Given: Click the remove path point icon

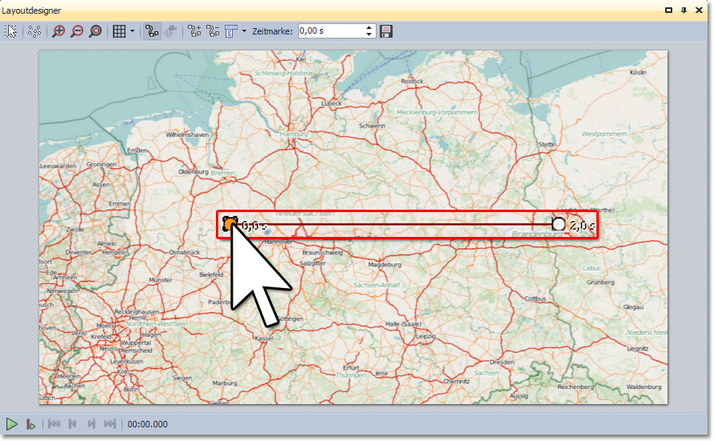Looking at the screenshot, I should pos(212,31).
